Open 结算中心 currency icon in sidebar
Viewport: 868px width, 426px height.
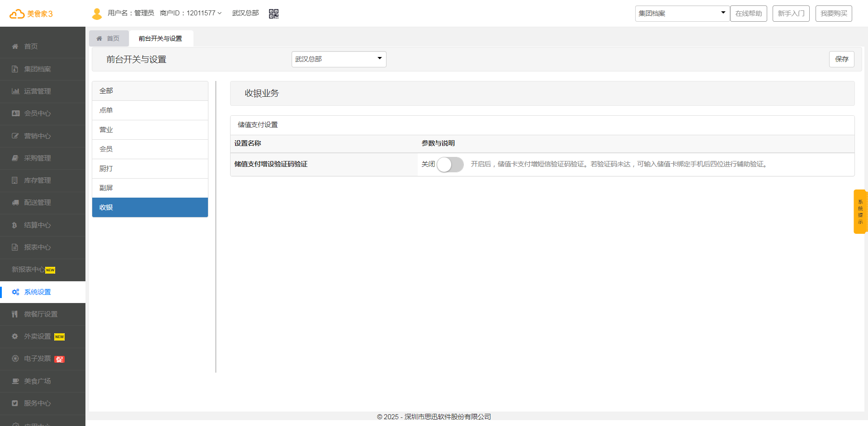click(x=15, y=225)
